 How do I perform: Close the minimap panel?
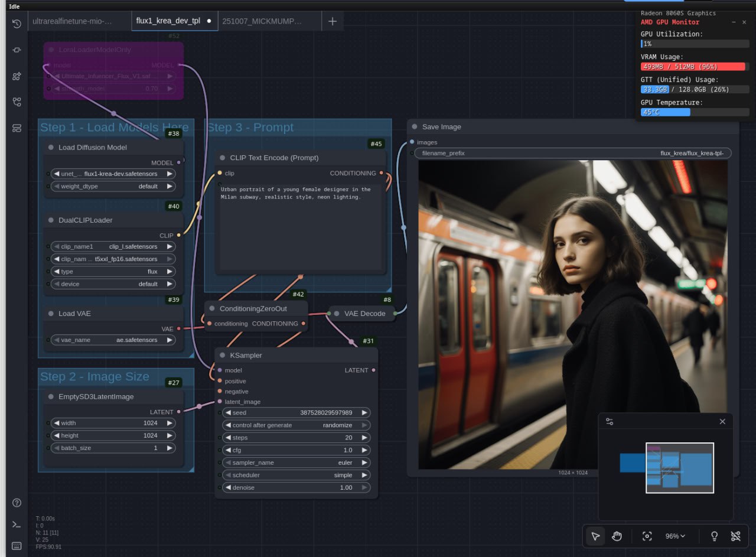tap(722, 421)
